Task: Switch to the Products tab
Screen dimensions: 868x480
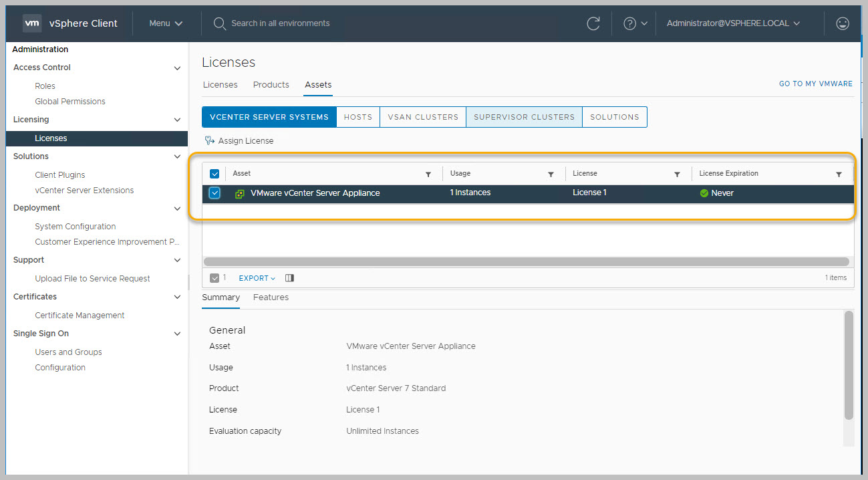Action: click(x=271, y=85)
